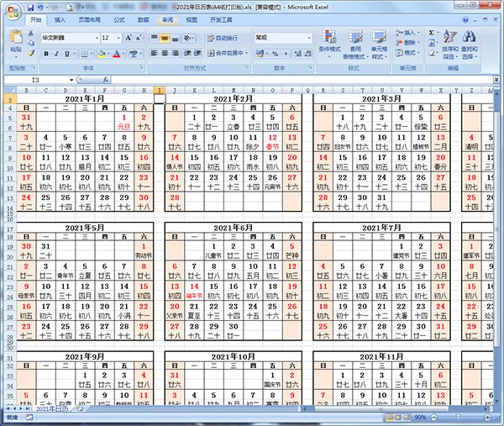Click the Increase Decimal icon
The height and width of the screenshot is (426, 504).
[298, 54]
